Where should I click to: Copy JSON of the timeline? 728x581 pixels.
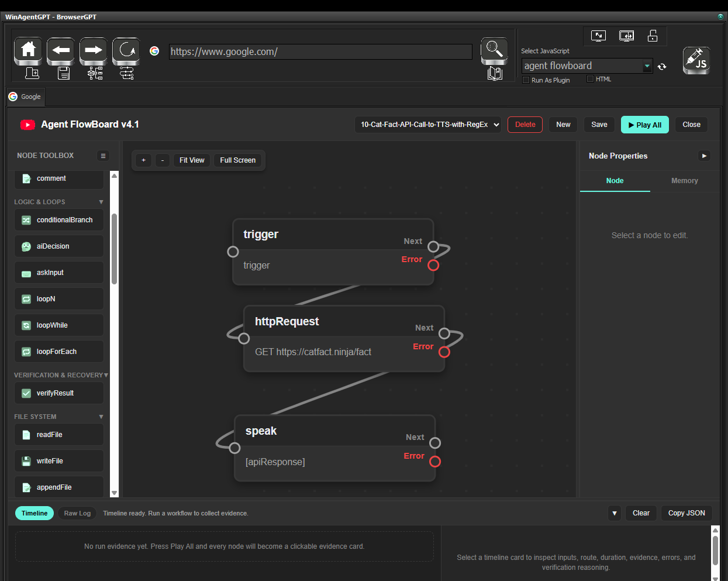click(686, 513)
